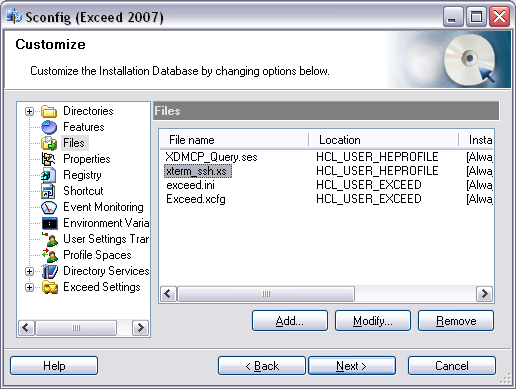Image resolution: width=516 pixels, height=389 pixels.
Task: Click the Directory Services book icon
Action: click(49, 271)
